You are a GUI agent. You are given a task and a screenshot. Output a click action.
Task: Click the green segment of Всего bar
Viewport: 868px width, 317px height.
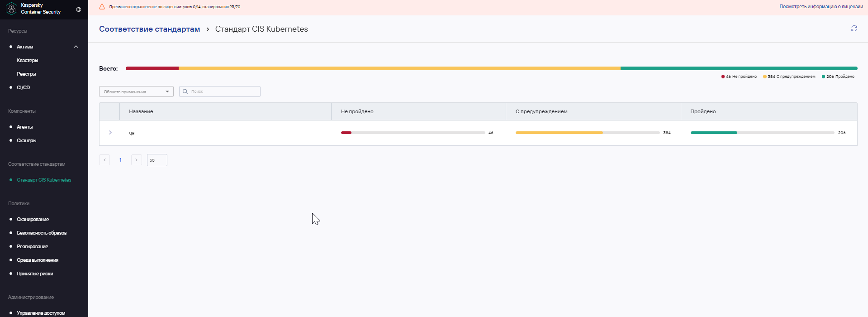tap(739, 68)
